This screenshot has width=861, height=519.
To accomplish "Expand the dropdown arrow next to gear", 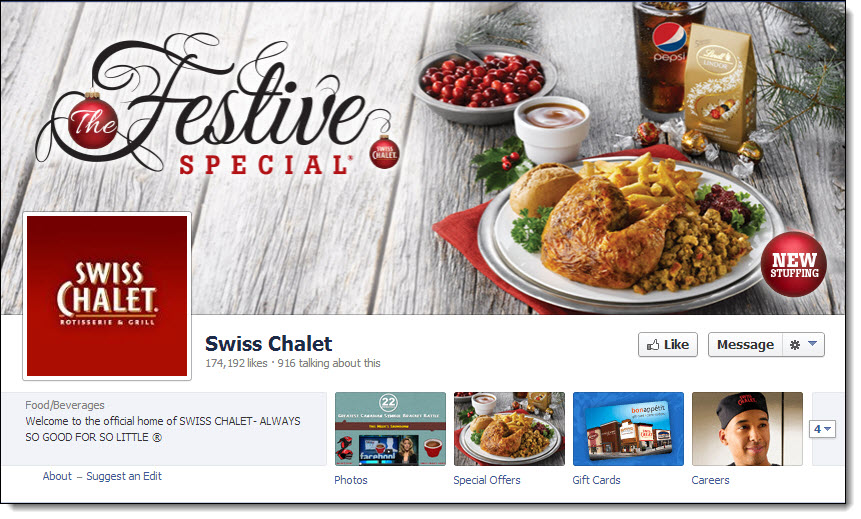I will click(813, 344).
